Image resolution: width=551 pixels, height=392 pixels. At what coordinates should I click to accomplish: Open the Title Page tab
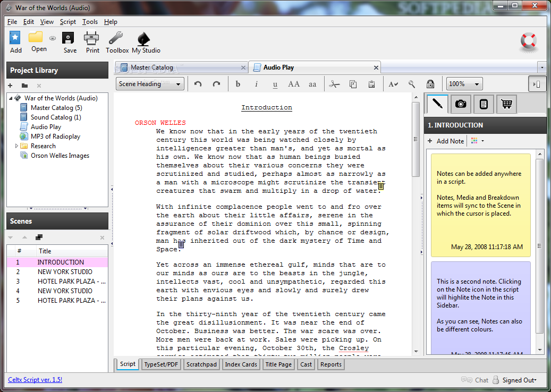(278, 364)
